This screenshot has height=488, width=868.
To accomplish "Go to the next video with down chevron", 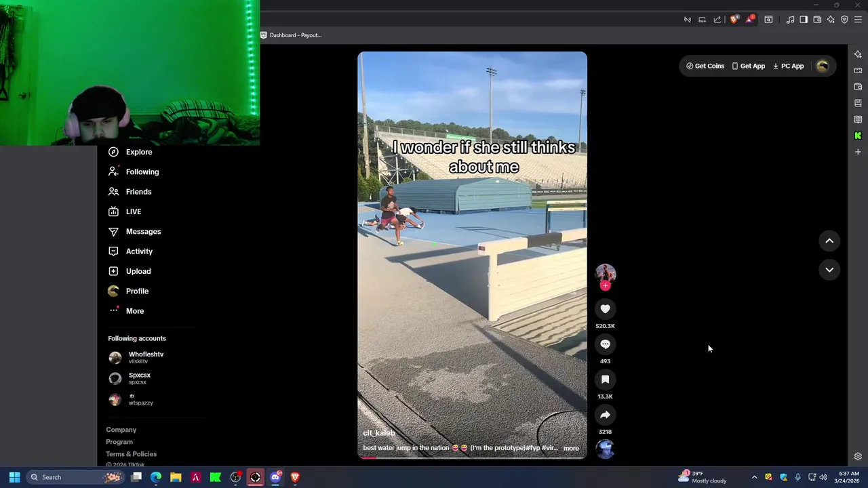I will click(829, 270).
